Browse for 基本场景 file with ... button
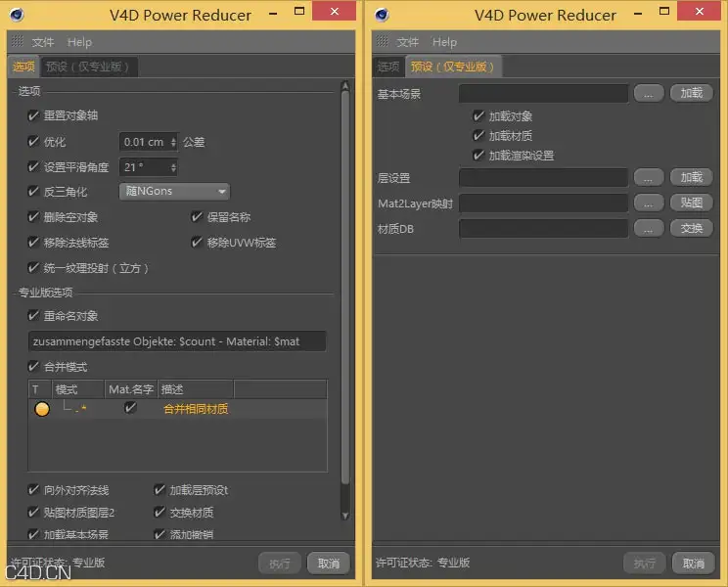The width and height of the screenshot is (728, 587). point(648,94)
